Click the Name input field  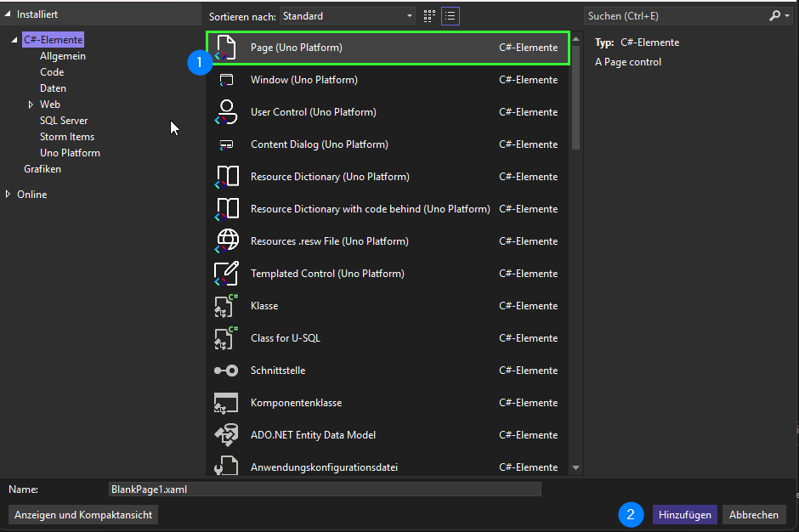[x=324, y=490]
